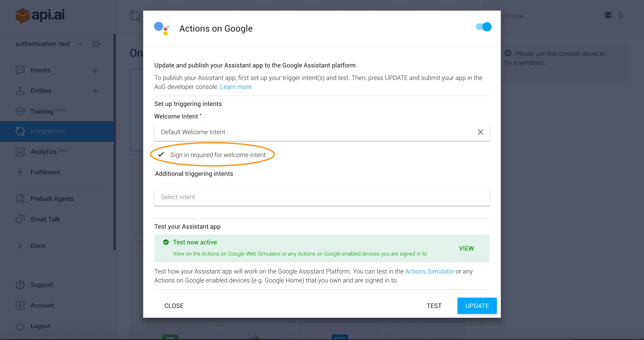Go to Prebuilt Agents in sidebar
The width and height of the screenshot is (644, 340).
pos(52,199)
